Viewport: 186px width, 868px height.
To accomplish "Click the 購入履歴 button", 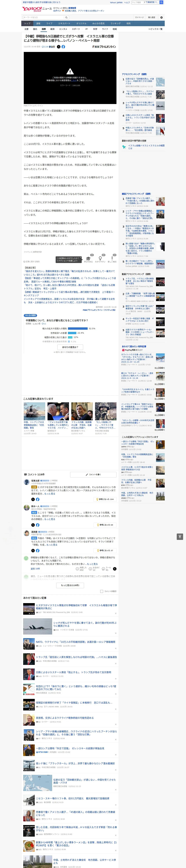I will click(152, 18).
